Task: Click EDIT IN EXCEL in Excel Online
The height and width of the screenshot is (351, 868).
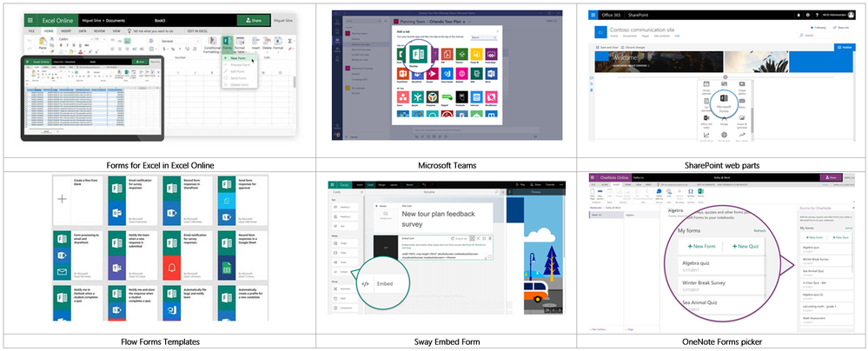Action: 197,31
